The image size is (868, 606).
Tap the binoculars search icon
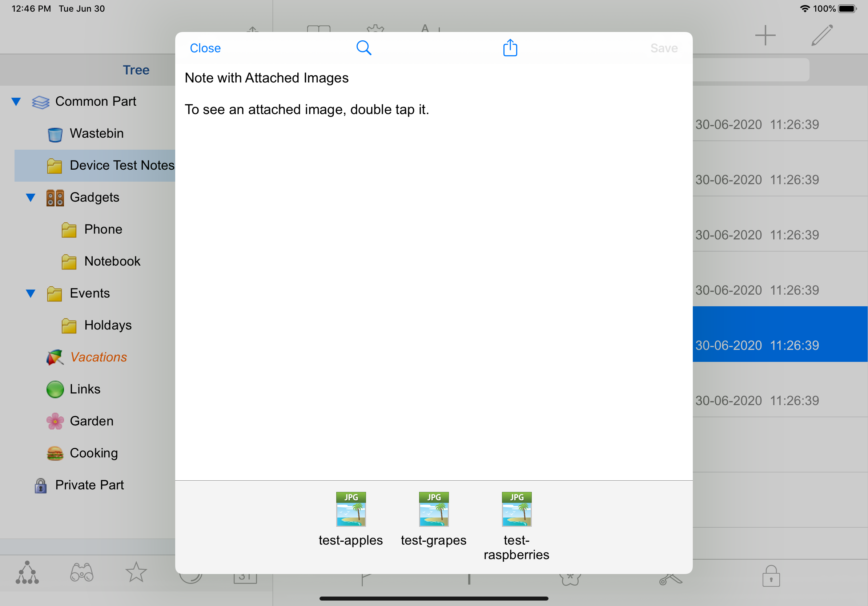[x=82, y=572]
